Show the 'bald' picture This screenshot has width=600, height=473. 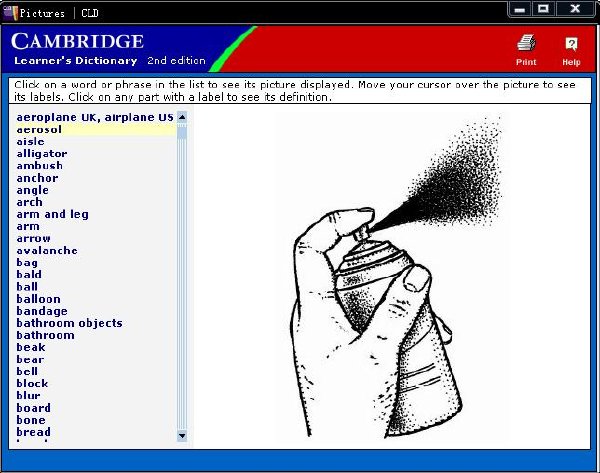[x=29, y=275]
